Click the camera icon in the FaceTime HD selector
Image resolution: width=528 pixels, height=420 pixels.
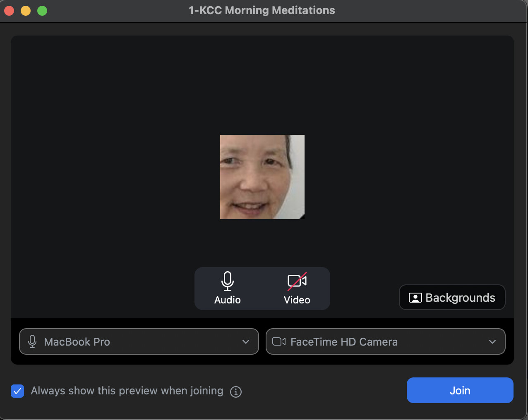point(278,341)
